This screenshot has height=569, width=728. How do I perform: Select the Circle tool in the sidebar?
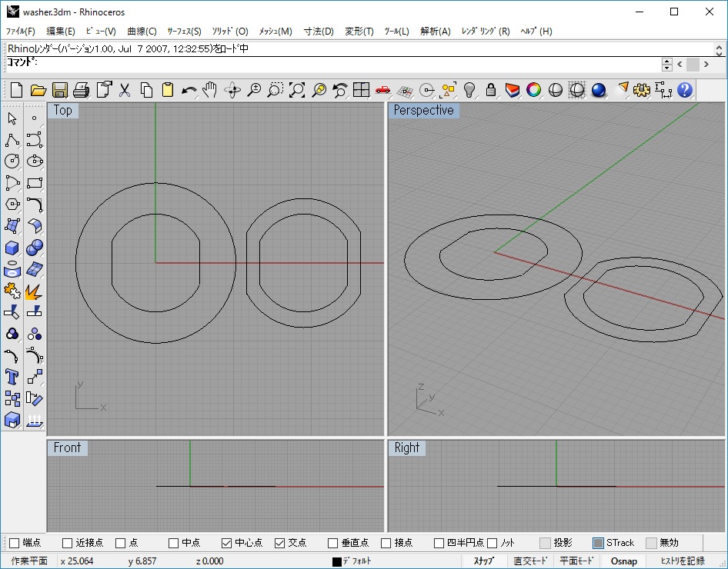coord(12,161)
